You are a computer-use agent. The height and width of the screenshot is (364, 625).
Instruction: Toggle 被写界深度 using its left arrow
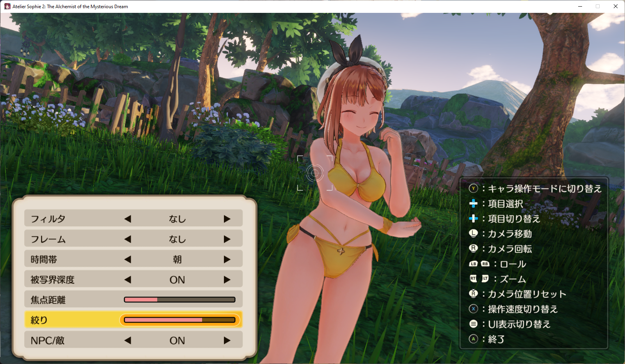coord(128,280)
